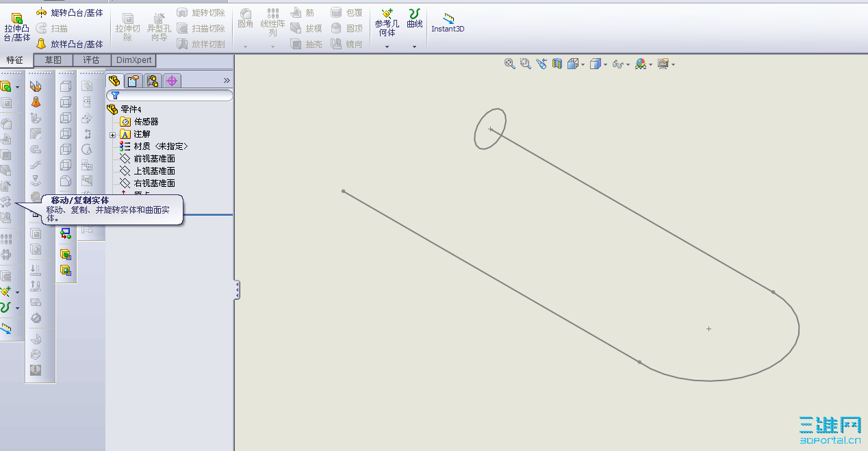Click the small ellipse sketch profile
This screenshot has width=868, height=451.
(490, 129)
